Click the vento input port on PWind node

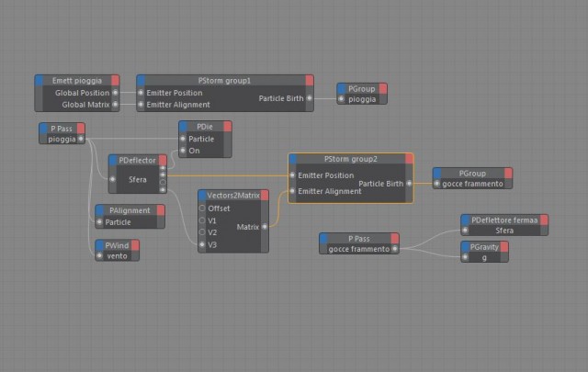tap(99, 255)
